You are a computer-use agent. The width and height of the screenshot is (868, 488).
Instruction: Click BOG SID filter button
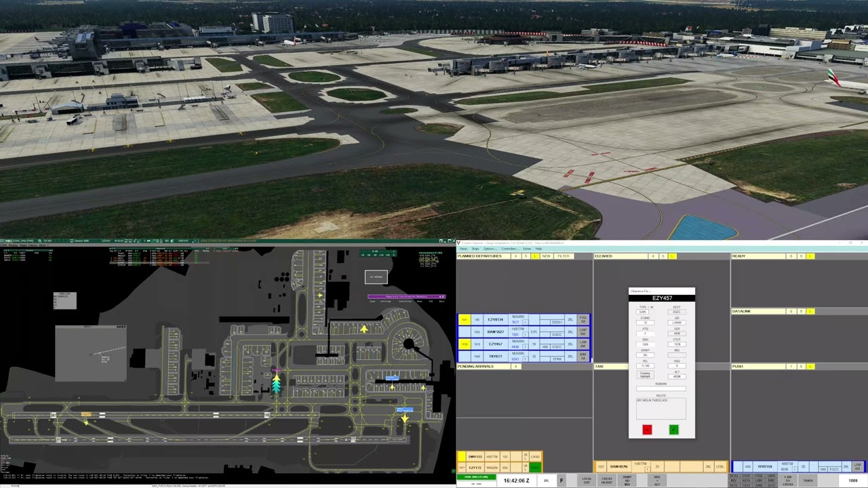[734, 476]
